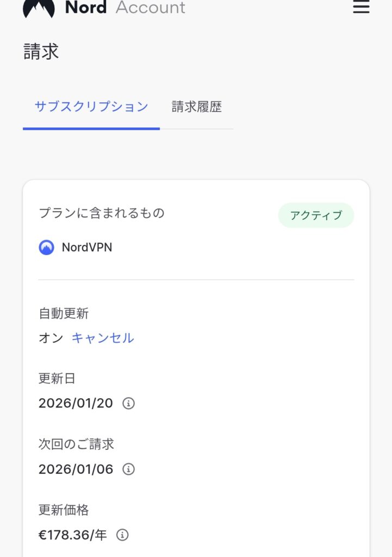Click the 次回のご請求 label
The image size is (392, 557).
coord(76,444)
